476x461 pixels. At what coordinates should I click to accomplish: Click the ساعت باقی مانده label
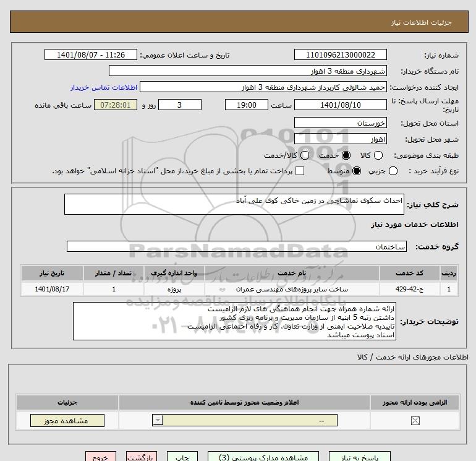(63, 105)
